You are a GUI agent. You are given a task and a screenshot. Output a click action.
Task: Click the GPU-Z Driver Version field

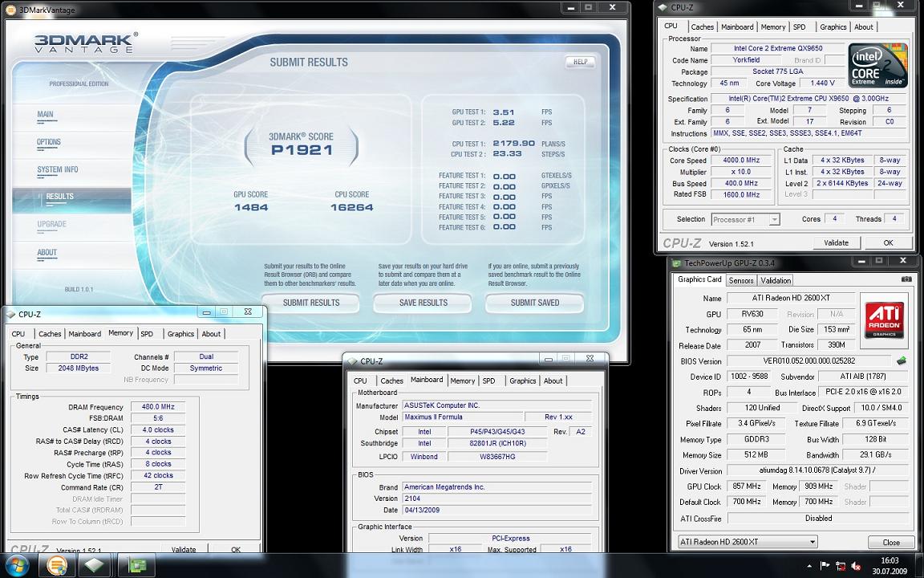click(x=818, y=470)
